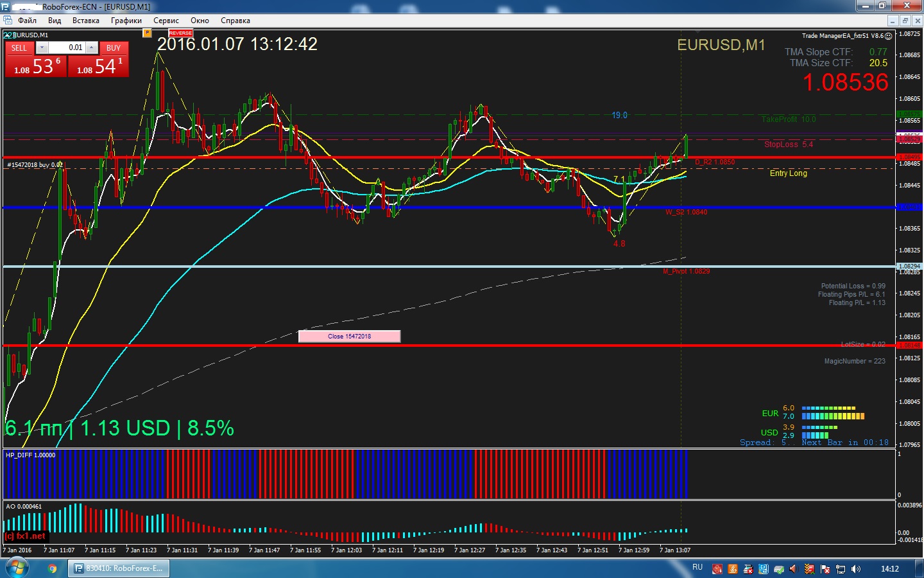Decrease lot volume with the down arrow
Screen dimensions: 924x578
[x=42, y=48]
